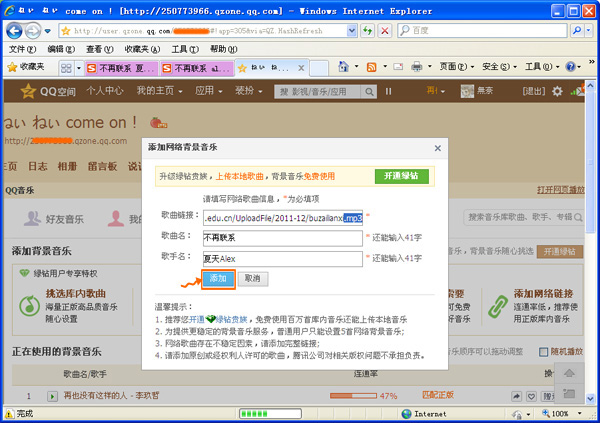Click the IE home page icon
Image resolution: width=600 pixels, height=423 pixels.
343,67
